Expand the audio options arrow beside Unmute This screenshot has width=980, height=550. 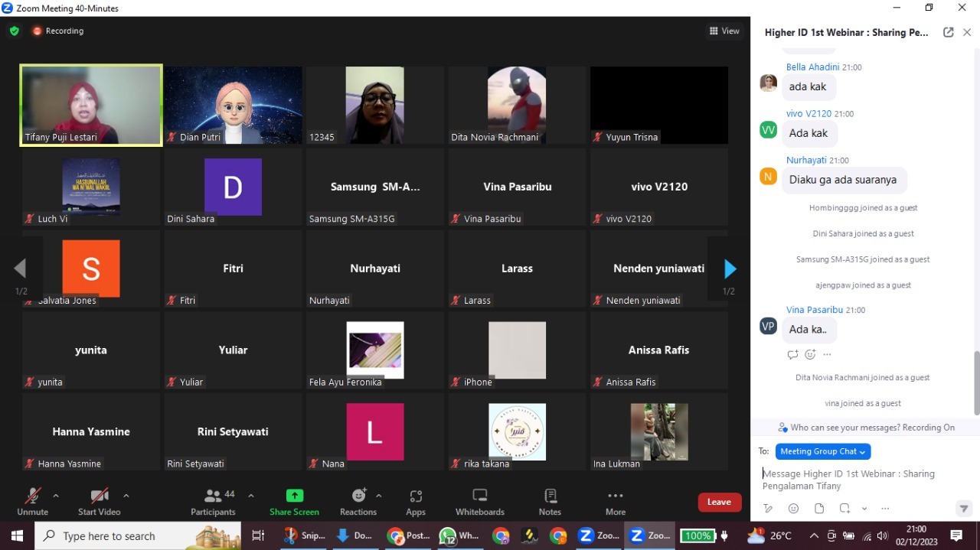point(56,496)
